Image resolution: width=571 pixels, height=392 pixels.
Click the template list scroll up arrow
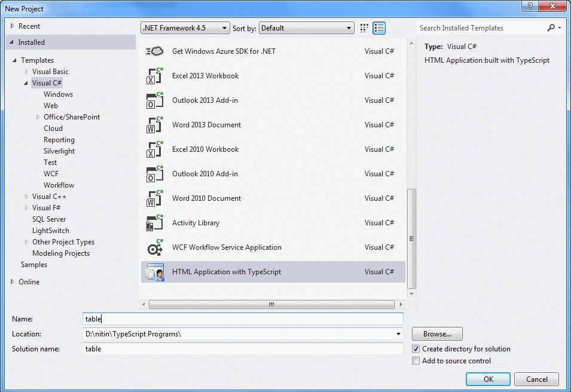pos(411,43)
